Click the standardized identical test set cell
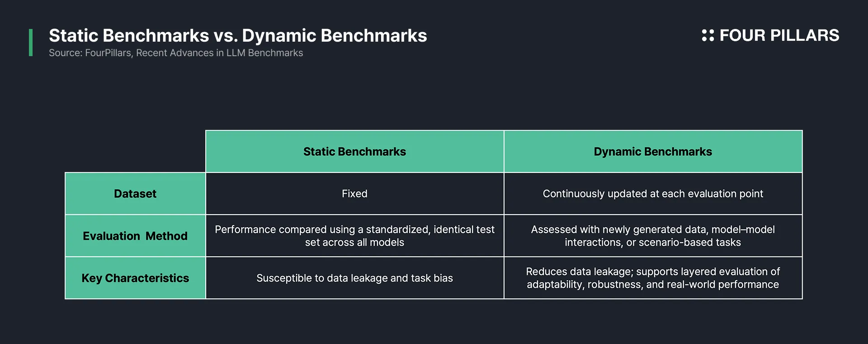868x344 pixels. (355, 236)
